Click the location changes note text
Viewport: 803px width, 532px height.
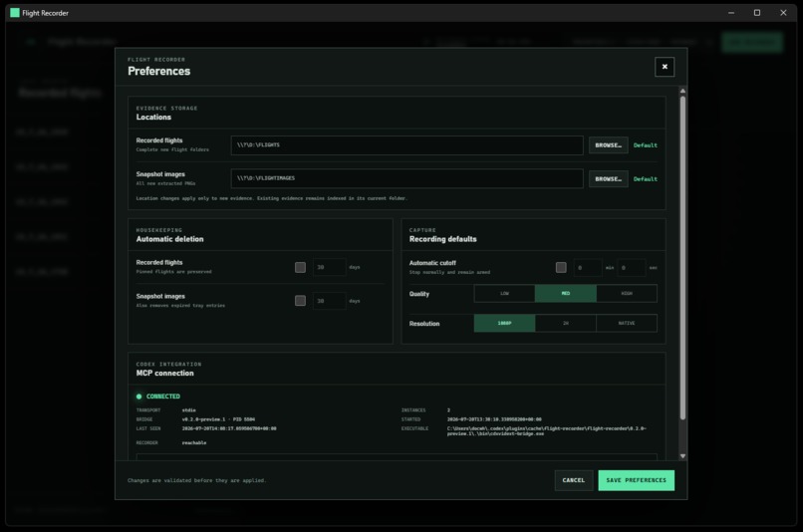point(271,198)
